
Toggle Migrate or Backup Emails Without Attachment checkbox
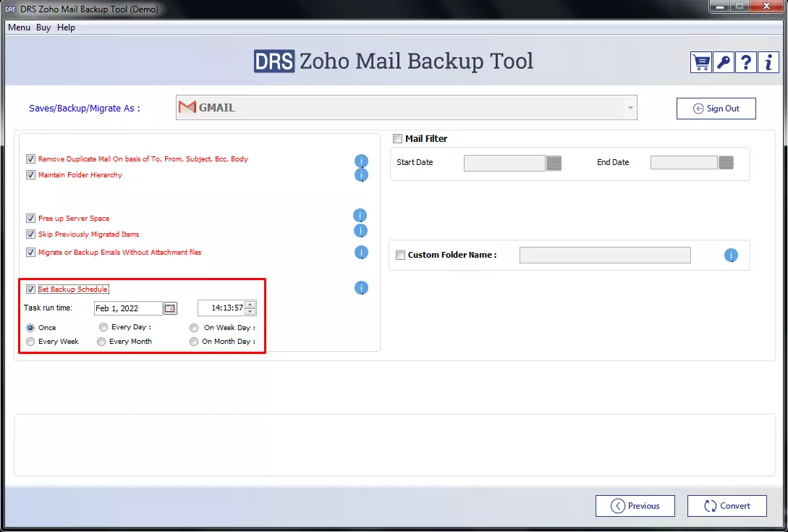tap(30, 253)
